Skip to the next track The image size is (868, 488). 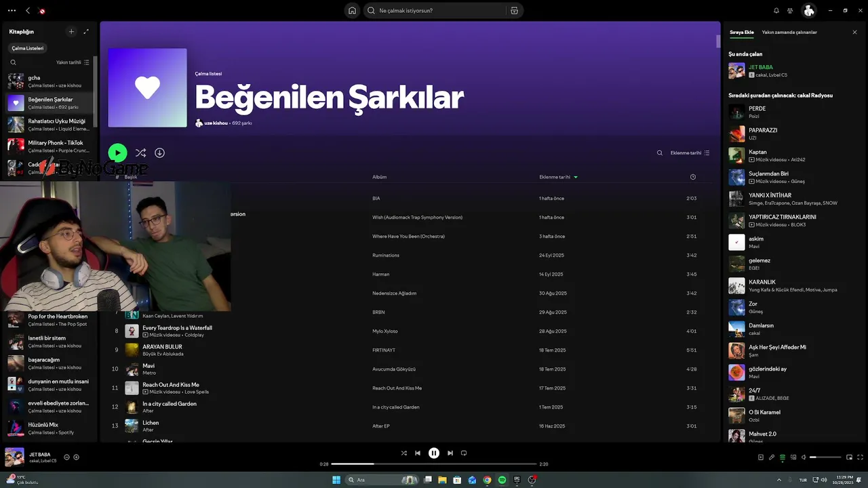[450, 453]
